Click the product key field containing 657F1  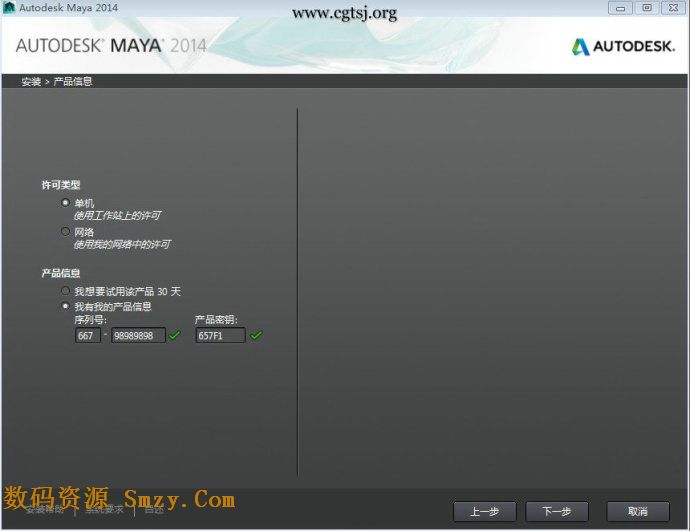click(220, 336)
